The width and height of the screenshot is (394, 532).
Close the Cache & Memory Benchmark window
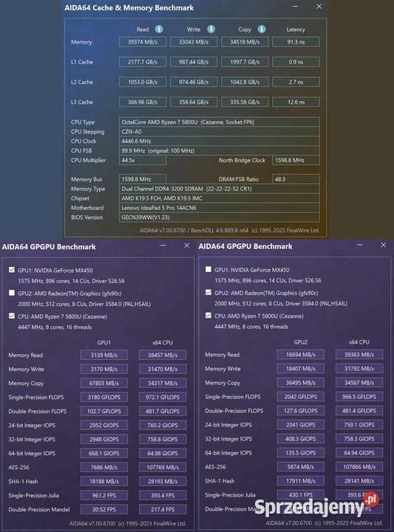tap(319, 7)
